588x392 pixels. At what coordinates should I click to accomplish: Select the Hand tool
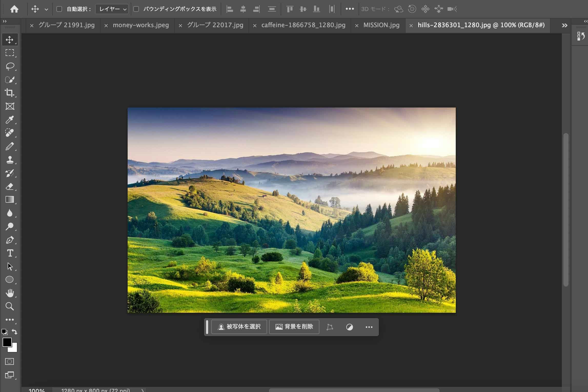coord(10,293)
